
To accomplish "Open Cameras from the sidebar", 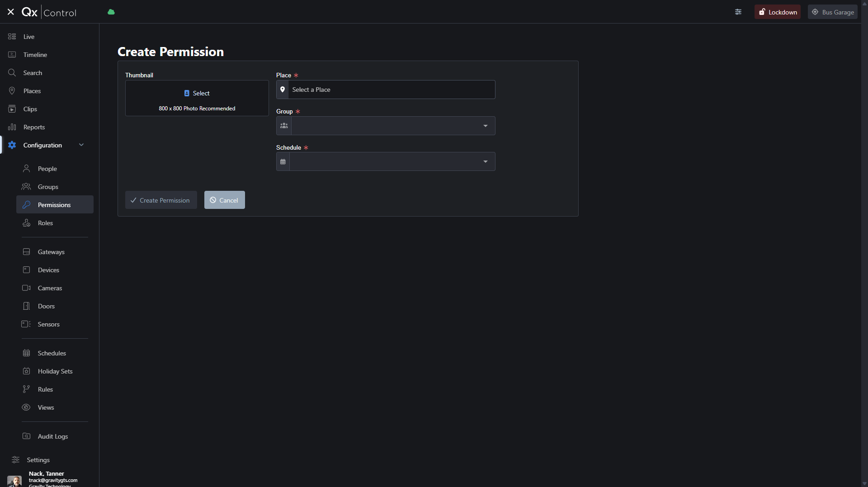I will pos(50,288).
